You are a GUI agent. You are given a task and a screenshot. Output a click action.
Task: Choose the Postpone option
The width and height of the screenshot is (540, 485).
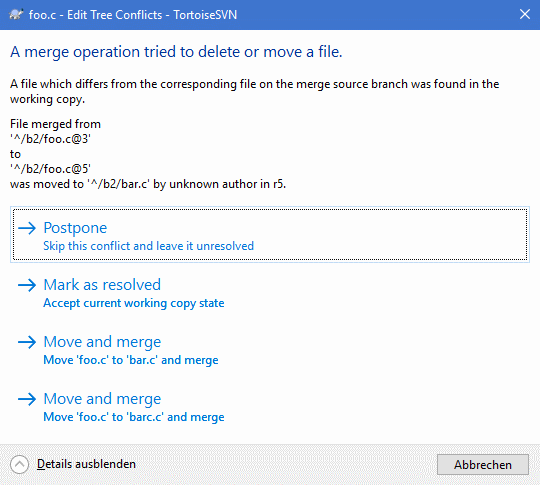click(x=270, y=235)
